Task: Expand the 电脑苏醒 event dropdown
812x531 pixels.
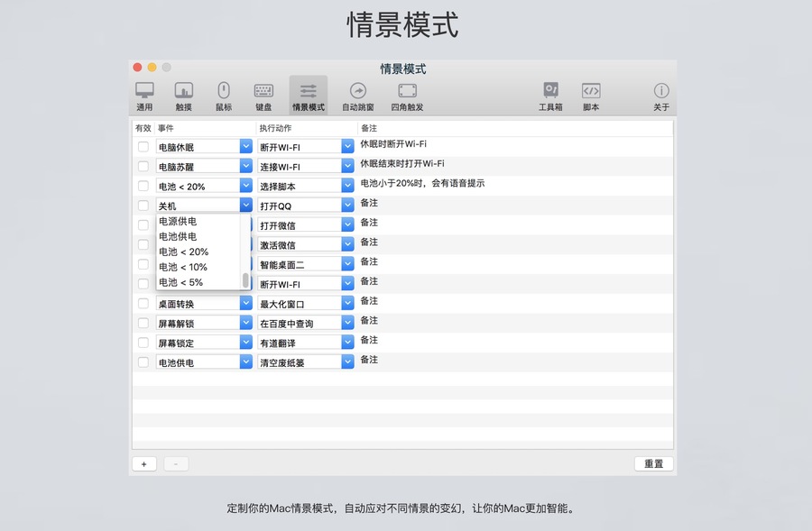Action: (x=246, y=167)
